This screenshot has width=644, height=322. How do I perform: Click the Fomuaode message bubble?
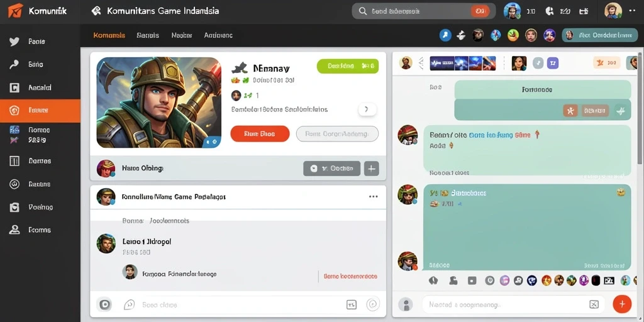543,89
